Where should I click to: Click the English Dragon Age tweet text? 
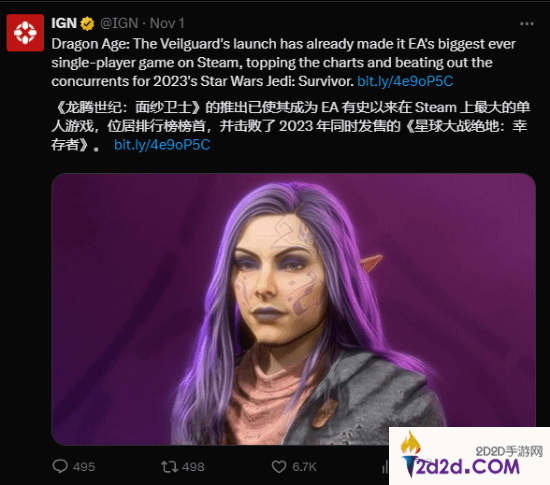pyautogui.click(x=283, y=62)
